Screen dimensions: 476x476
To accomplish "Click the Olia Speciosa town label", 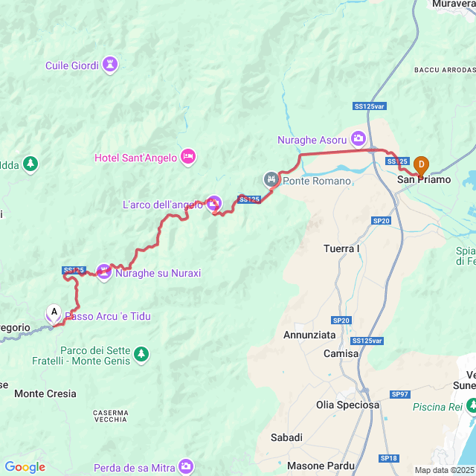I will 347,405.
